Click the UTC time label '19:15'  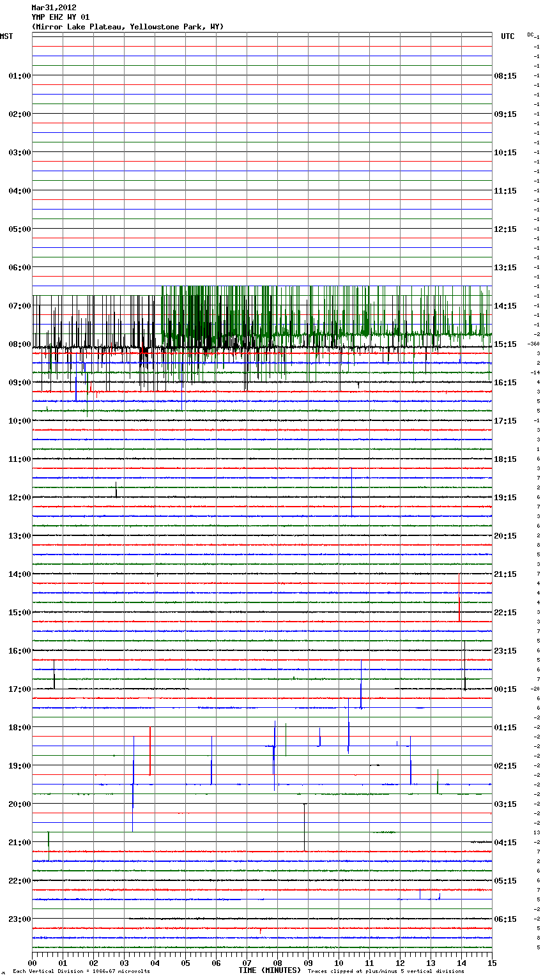(x=505, y=498)
